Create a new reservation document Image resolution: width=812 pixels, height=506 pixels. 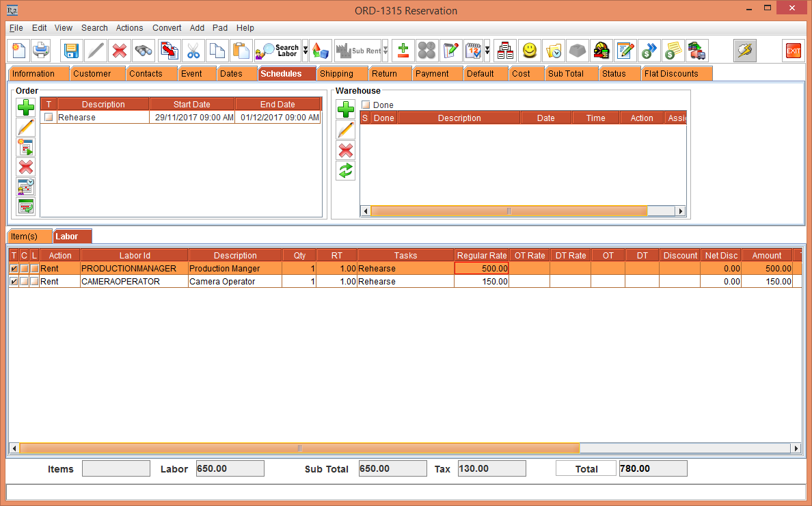pyautogui.click(x=18, y=50)
